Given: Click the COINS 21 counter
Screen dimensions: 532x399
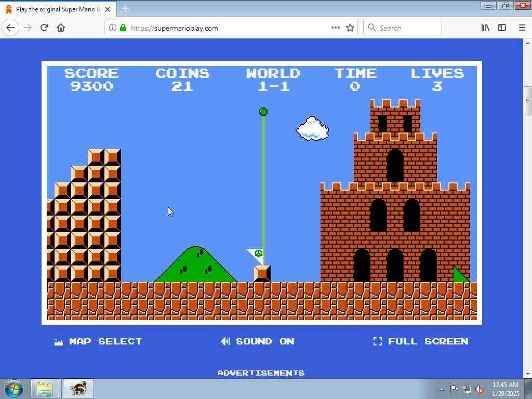Looking at the screenshot, I should click(182, 79).
